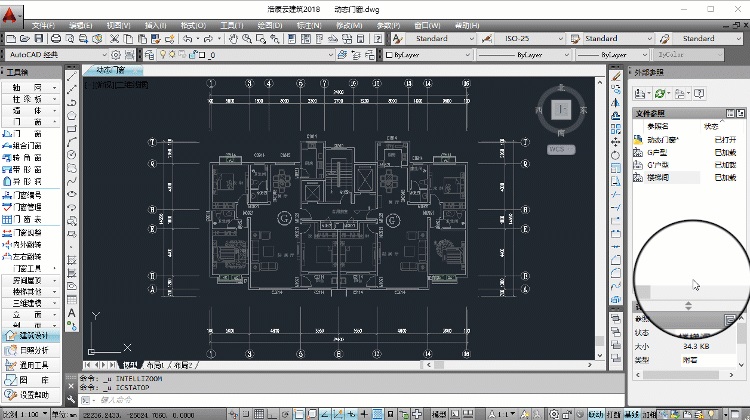750x420 pixels.
Task: Select the Pan hand tool
Action: coord(233,39)
